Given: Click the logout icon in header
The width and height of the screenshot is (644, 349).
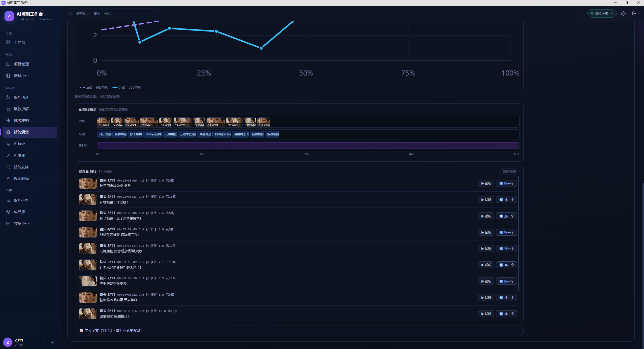Looking at the screenshot, I should coord(634,13).
